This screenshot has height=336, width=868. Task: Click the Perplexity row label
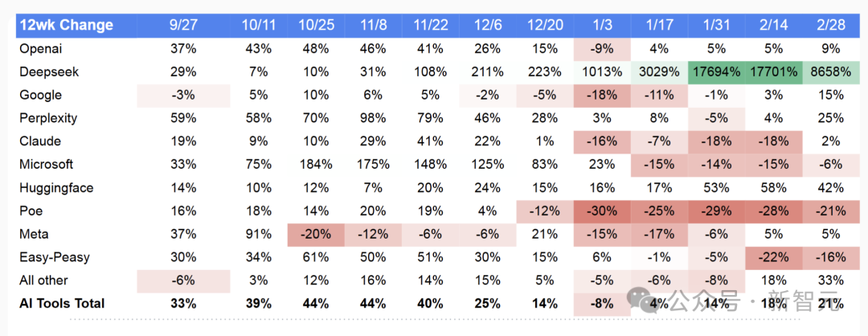click(49, 118)
